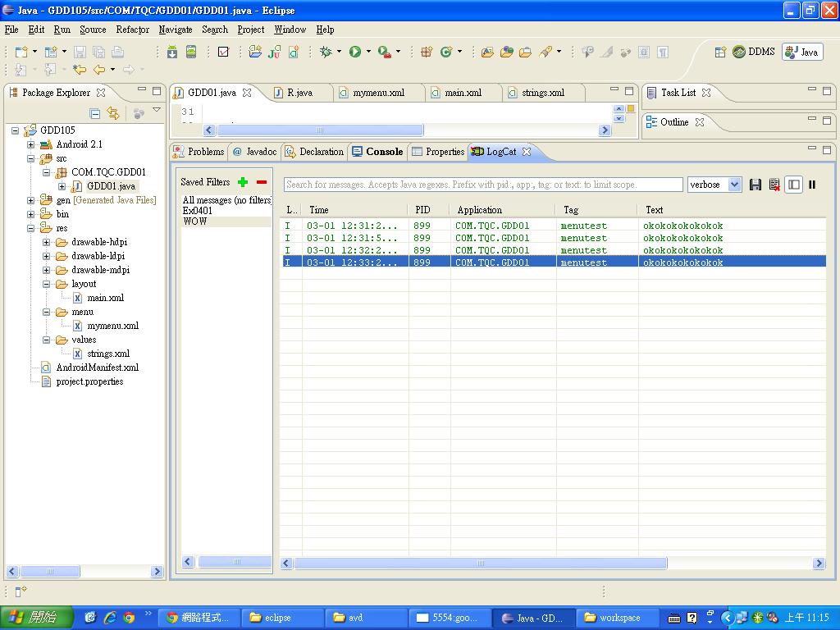Click the Debug bug icon
Image resolution: width=840 pixels, height=630 pixels.
click(326, 52)
